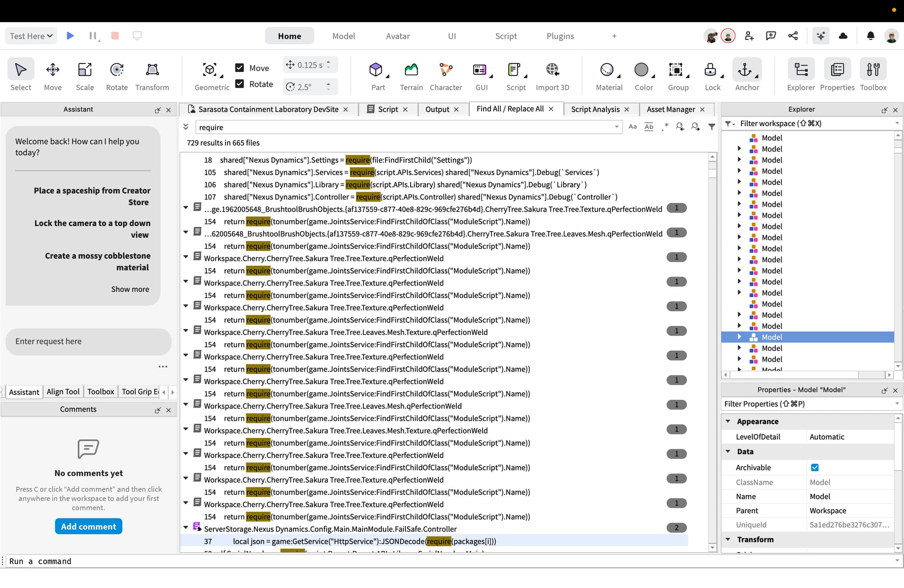Image resolution: width=904 pixels, height=588 pixels.
Task: Open the Material picker
Action: point(609,75)
